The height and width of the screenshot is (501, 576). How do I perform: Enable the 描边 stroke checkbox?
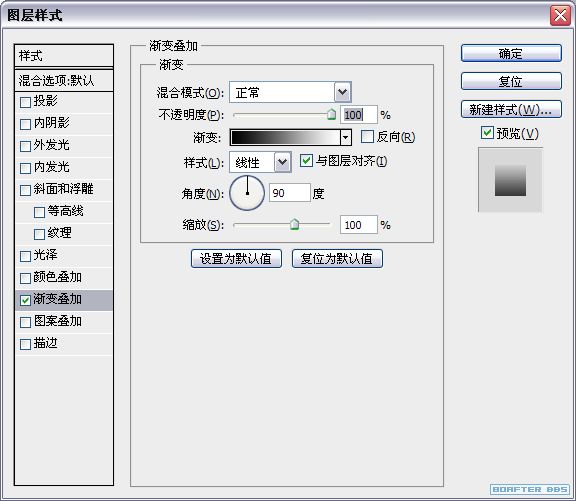25,345
